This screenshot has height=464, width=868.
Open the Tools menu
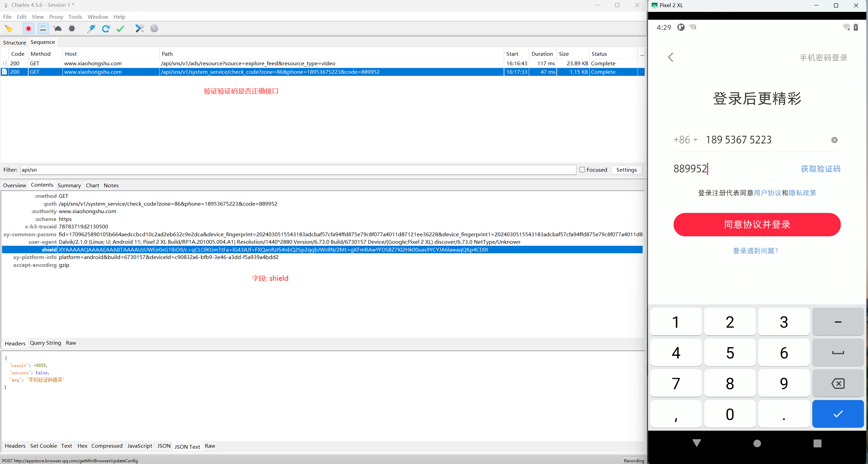[75, 17]
